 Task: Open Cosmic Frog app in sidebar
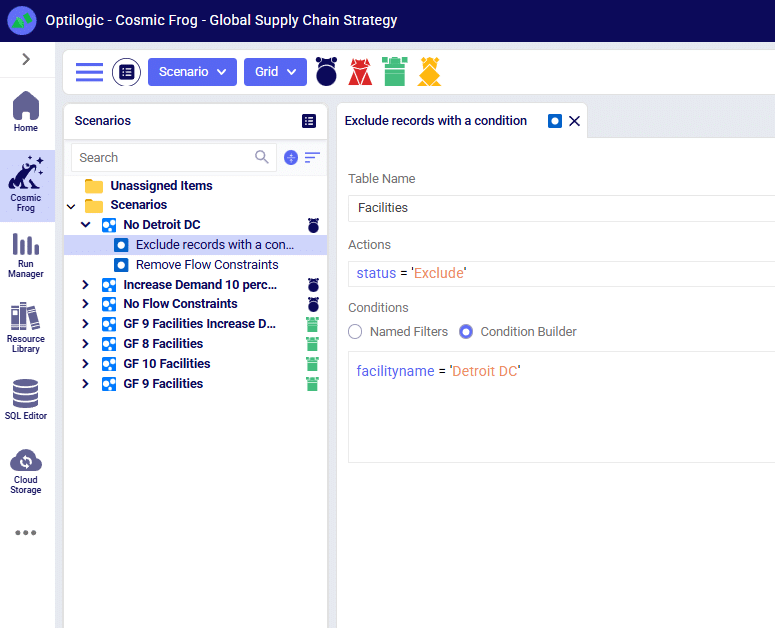(x=26, y=185)
